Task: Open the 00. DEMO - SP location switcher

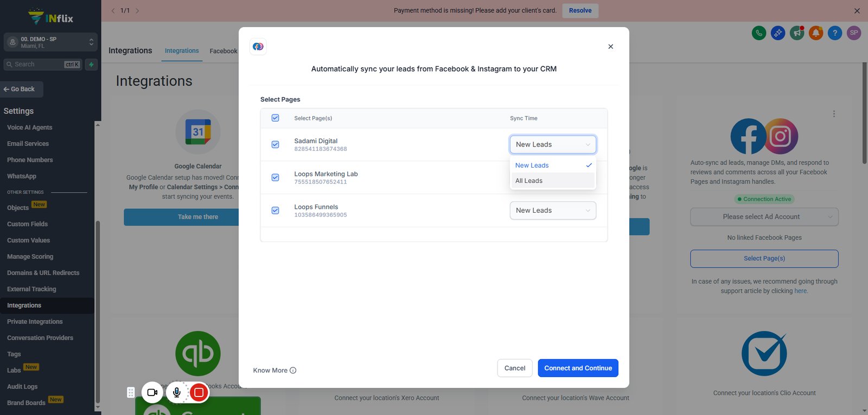Action: coord(51,42)
